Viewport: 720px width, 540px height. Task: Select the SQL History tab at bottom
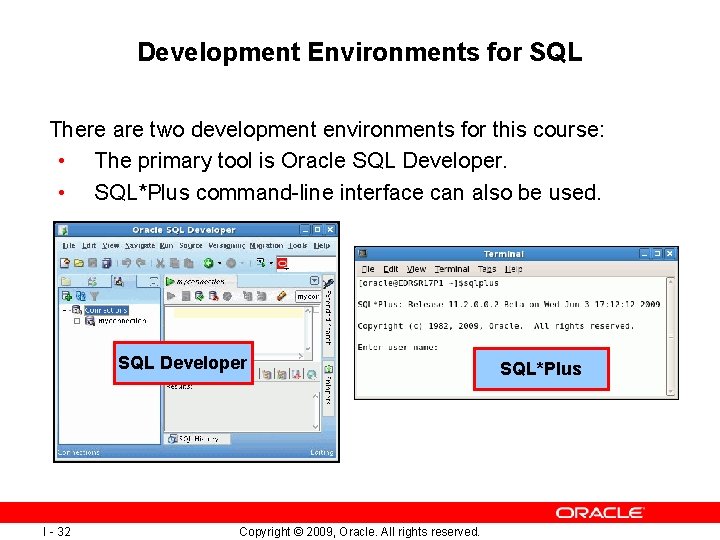point(197,439)
